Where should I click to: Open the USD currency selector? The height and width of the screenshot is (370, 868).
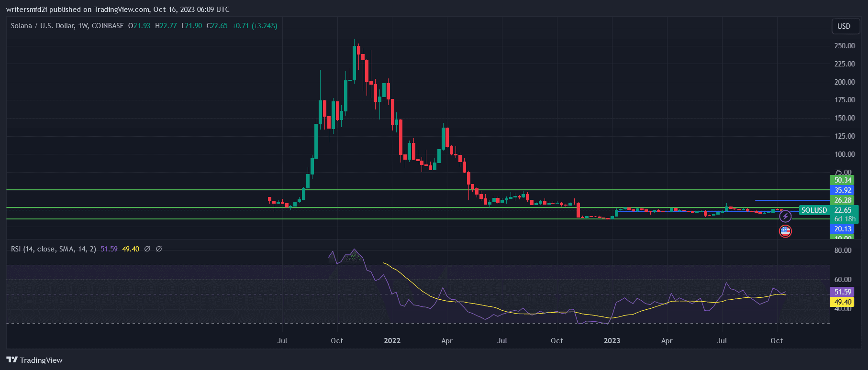[844, 26]
